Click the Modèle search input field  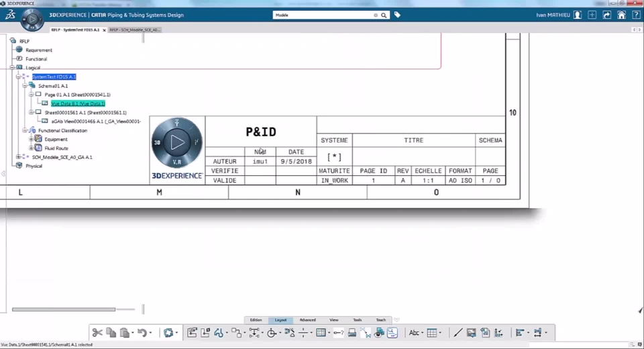(x=323, y=15)
